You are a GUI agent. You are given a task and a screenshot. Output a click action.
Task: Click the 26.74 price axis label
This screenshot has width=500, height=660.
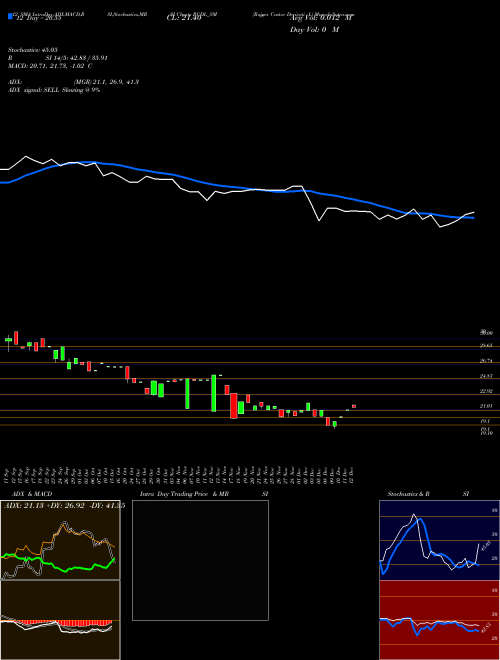[486, 361]
